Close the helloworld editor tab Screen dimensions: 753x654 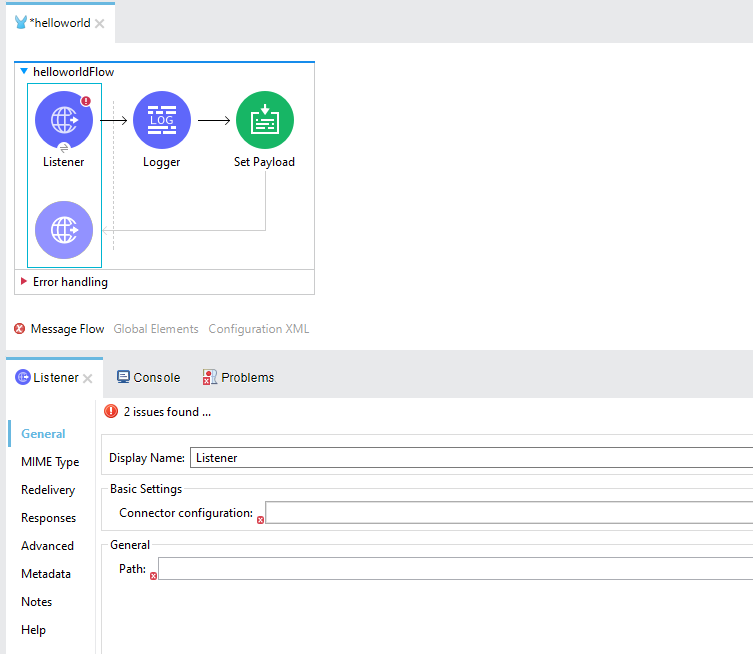[99, 24]
